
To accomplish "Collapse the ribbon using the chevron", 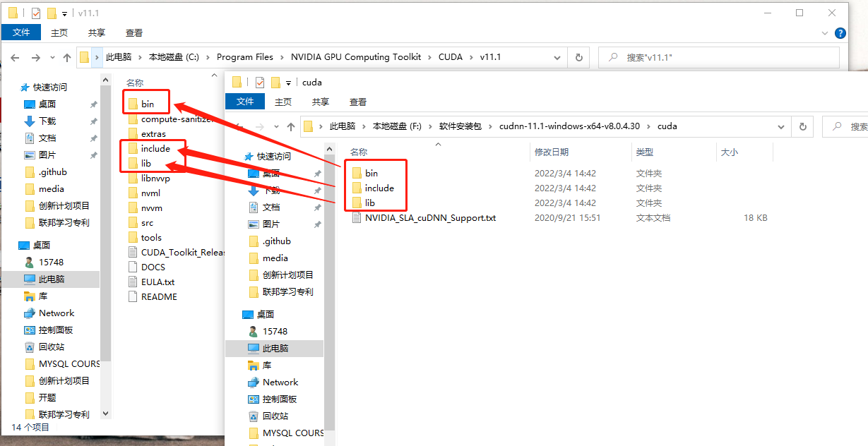I will [x=824, y=32].
